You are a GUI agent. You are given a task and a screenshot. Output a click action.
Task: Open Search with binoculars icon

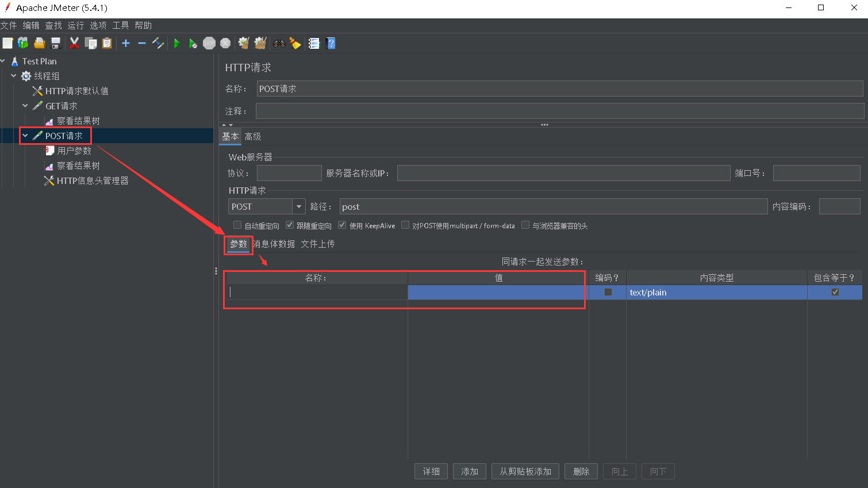click(x=279, y=43)
